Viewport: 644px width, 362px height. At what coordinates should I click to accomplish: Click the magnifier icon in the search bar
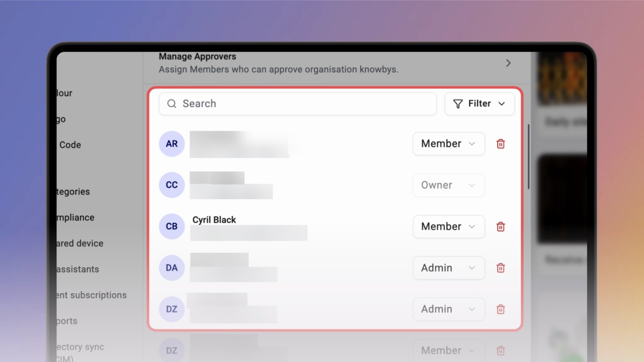pyautogui.click(x=172, y=104)
